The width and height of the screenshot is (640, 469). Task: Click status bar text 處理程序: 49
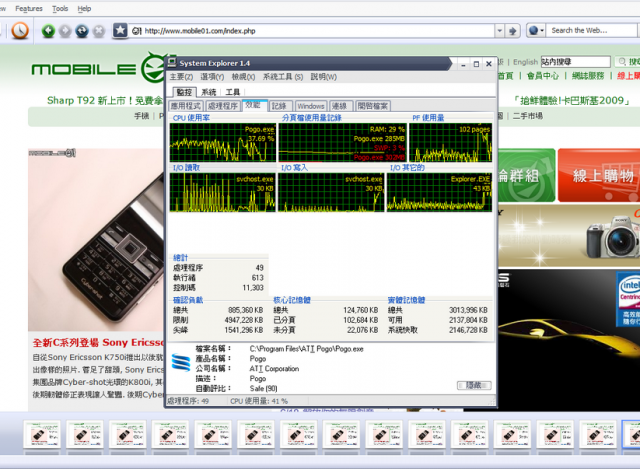coord(188,401)
